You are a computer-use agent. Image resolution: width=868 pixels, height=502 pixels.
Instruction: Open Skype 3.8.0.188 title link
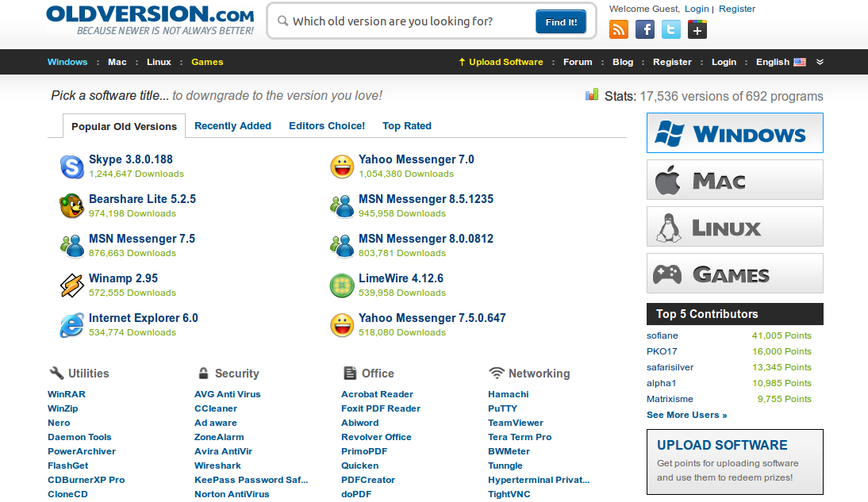[x=131, y=159]
